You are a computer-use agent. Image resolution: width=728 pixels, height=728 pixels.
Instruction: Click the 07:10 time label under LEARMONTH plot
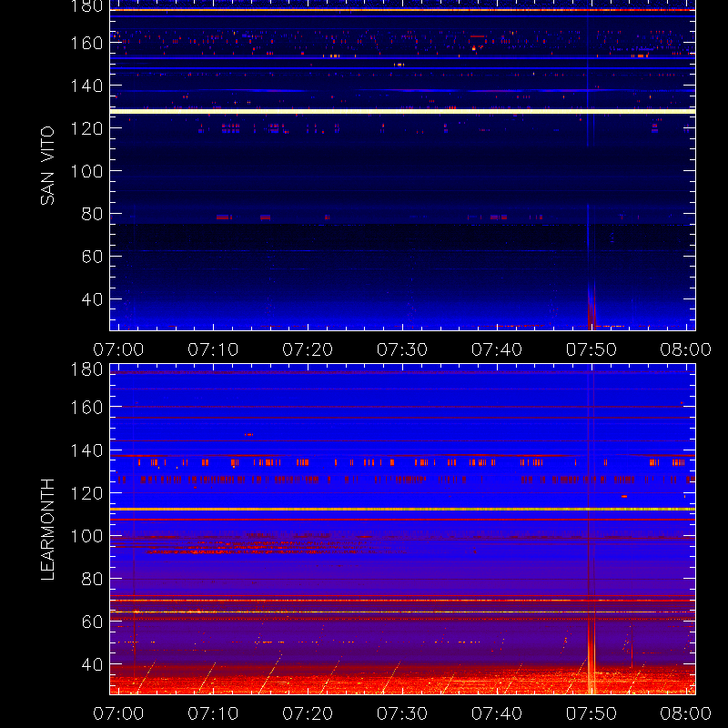tap(213, 713)
